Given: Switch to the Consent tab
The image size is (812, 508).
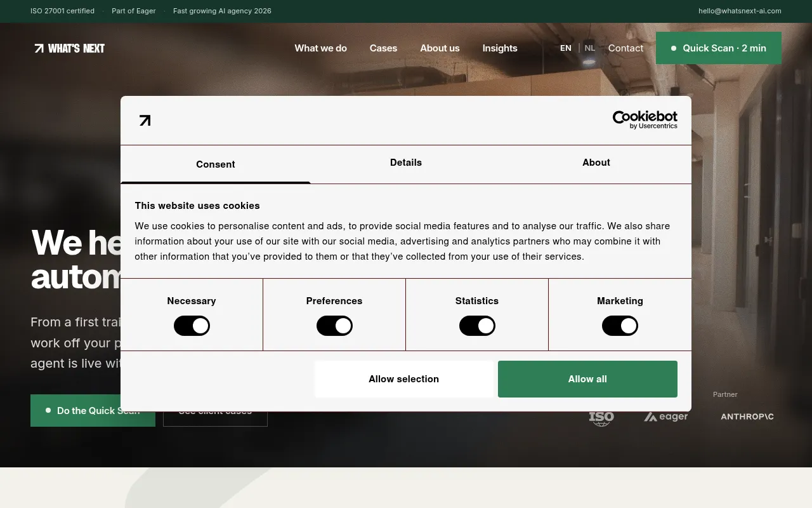Looking at the screenshot, I should pos(216,164).
